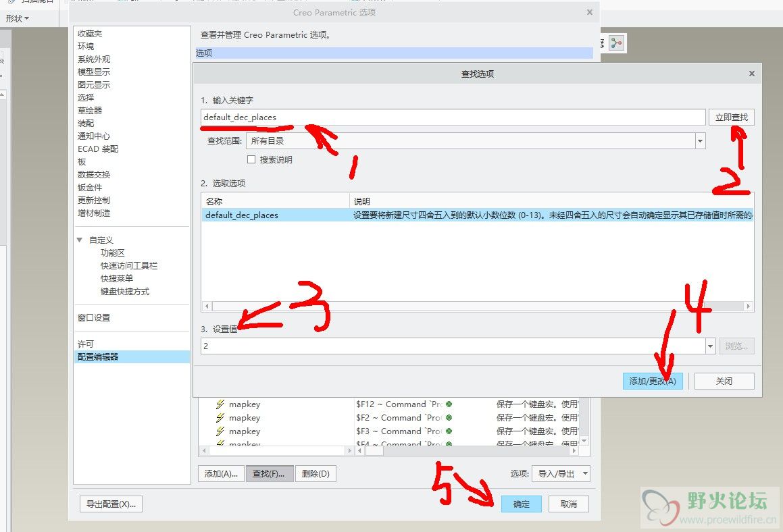Open 板 category
The height and width of the screenshot is (532, 783).
pos(82,162)
